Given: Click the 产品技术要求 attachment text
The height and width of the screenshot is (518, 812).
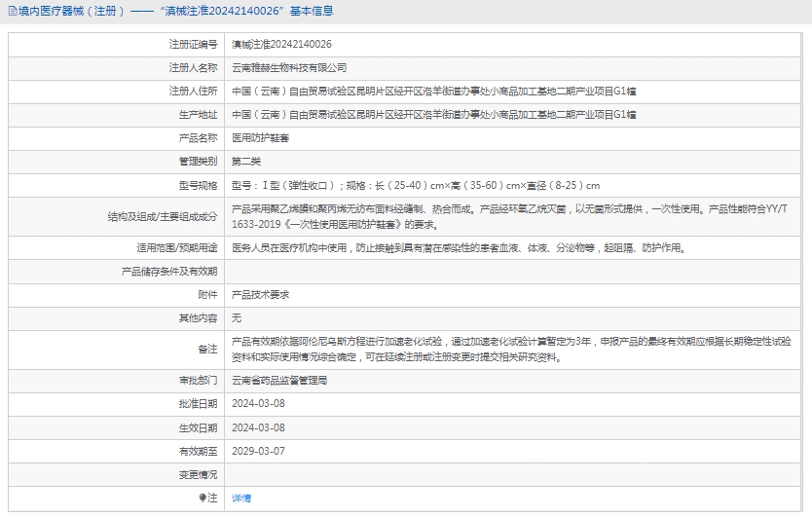Looking at the screenshot, I should (x=260, y=294).
